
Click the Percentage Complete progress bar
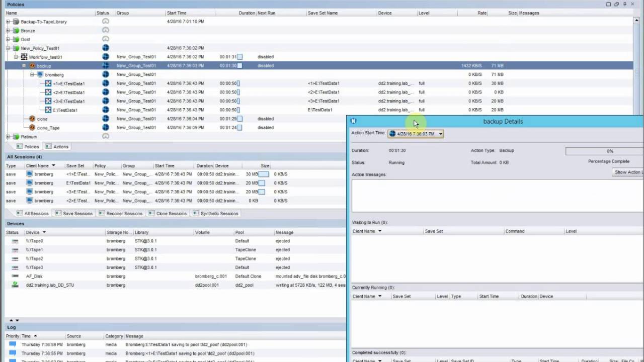click(610, 150)
